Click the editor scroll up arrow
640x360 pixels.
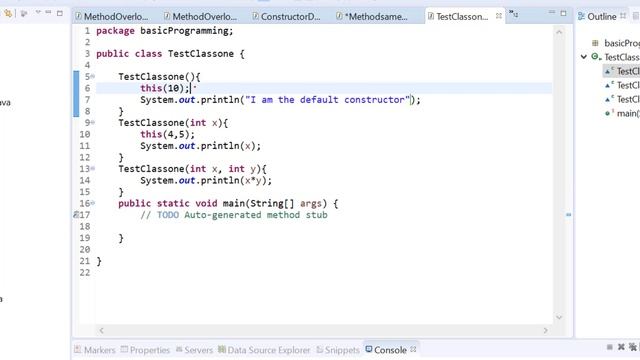[x=559, y=32]
